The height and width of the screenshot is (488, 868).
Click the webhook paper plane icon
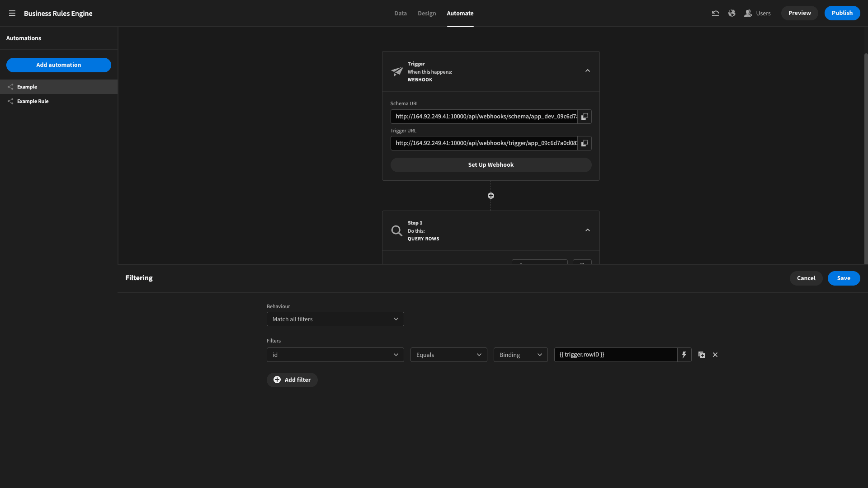coord(396,71)
